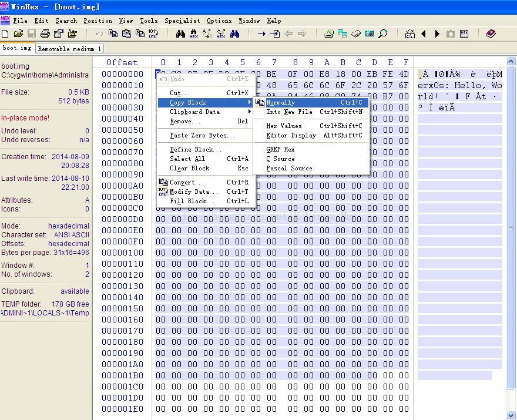Click the Open file folder icon
Viewport: 517px width, 420px height.
click(18, 33)
